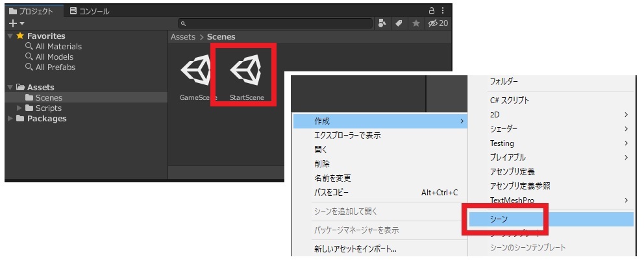Toggle the panel lock icon
Screen dimensions: 644x266
pyautogui.click(x=431, y=10)
